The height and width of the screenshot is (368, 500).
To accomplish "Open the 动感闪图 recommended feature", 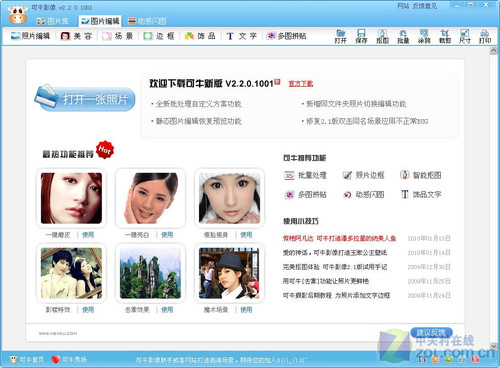I will [x=363, y=195].
